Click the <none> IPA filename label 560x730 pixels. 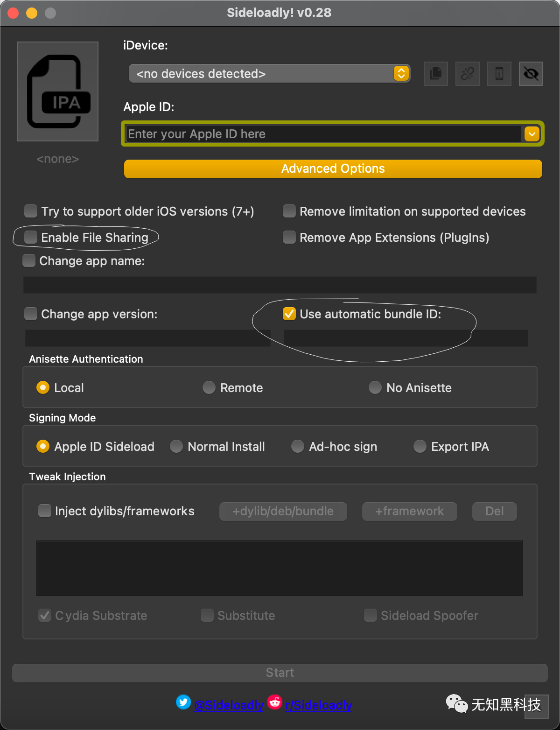[x=58, y=159]
